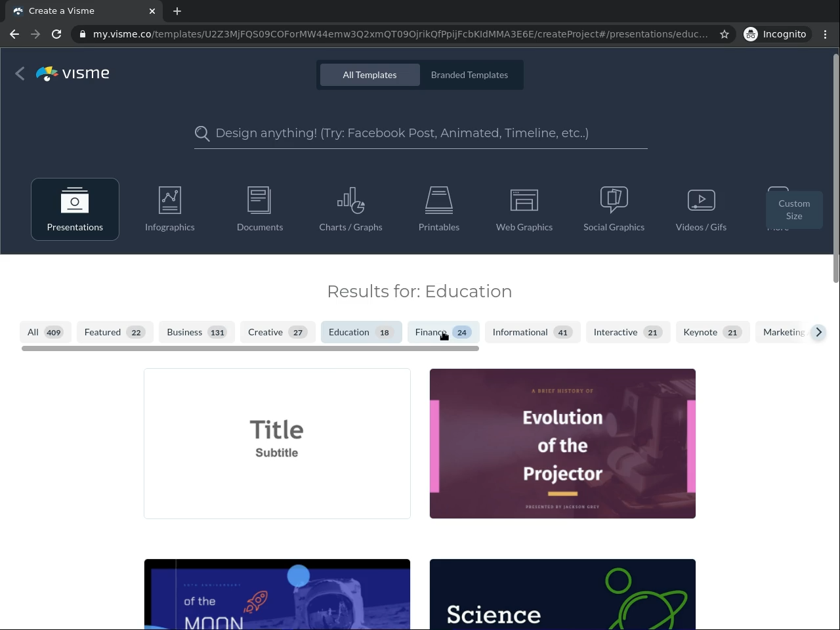Bookmark this page with the star icon

[724, 34]
